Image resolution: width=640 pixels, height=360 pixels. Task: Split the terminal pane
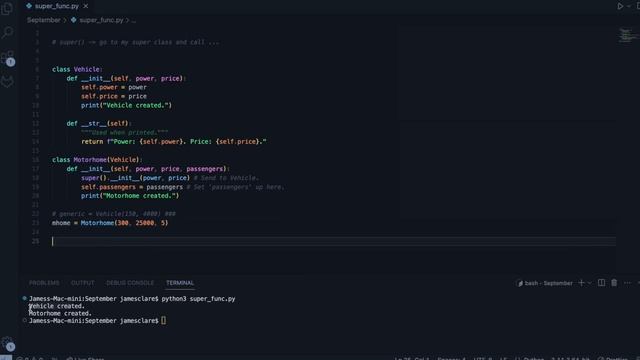[x=601, y=283]
